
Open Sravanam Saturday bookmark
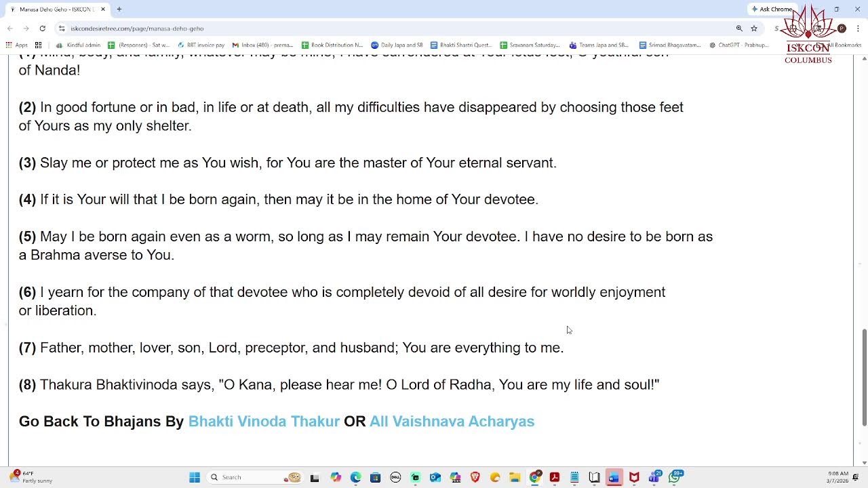coord(530,45)
